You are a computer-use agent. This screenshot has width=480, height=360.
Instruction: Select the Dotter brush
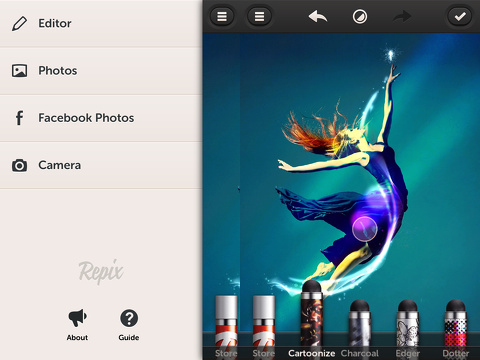point(456,329)
